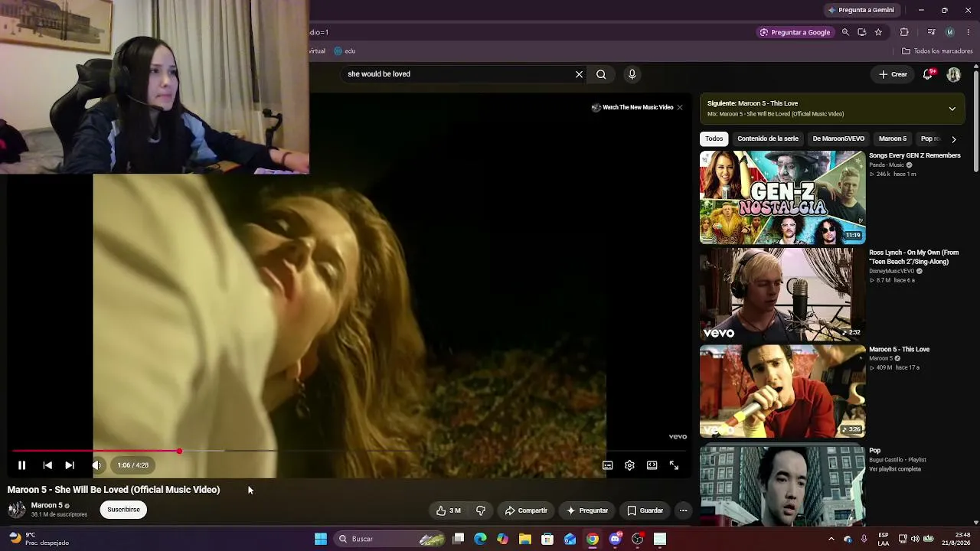Viewport: 980px width, 551px height.
Task: Open File Explorer from the taskbar
Action: click(x=524, y=539)
